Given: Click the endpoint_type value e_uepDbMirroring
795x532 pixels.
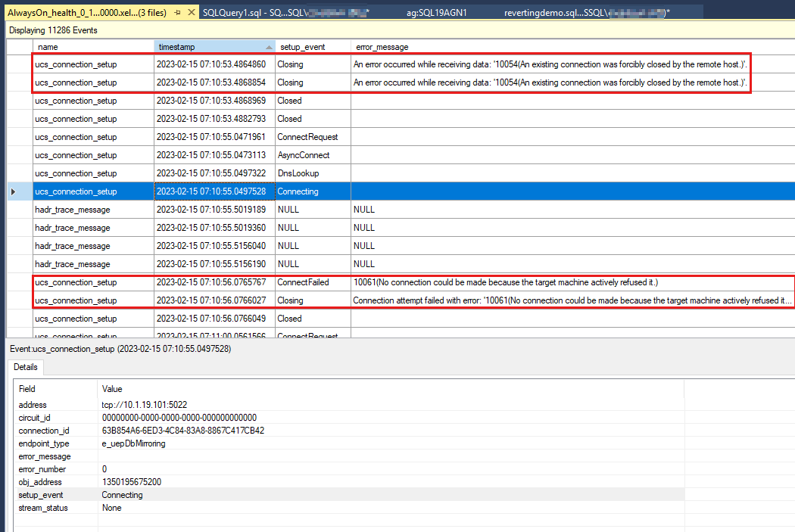Looking at the screenshot, I should pos(133,443).
